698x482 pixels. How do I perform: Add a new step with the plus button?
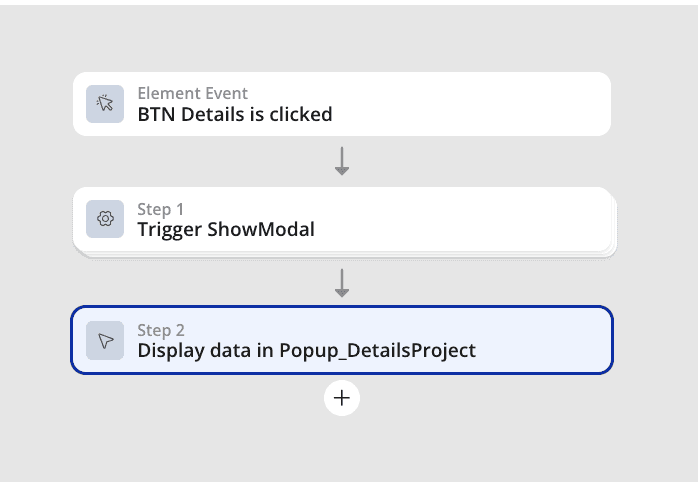click(342, 398)
